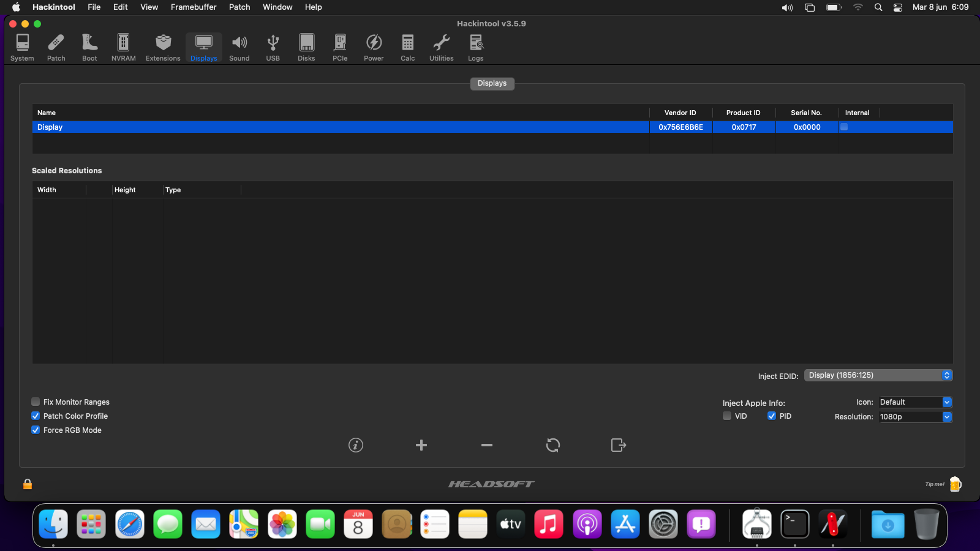Uncheck Patch Color Profile
980x551 pixels.
coord(36,416)
